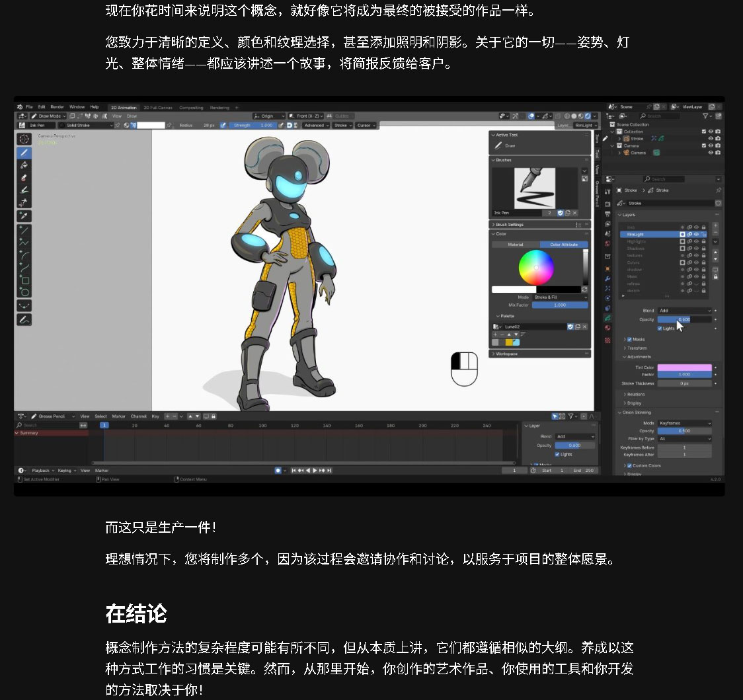Screen dimensions: 743x700
Task: Select the Tint tool
Action: point(24,190)
